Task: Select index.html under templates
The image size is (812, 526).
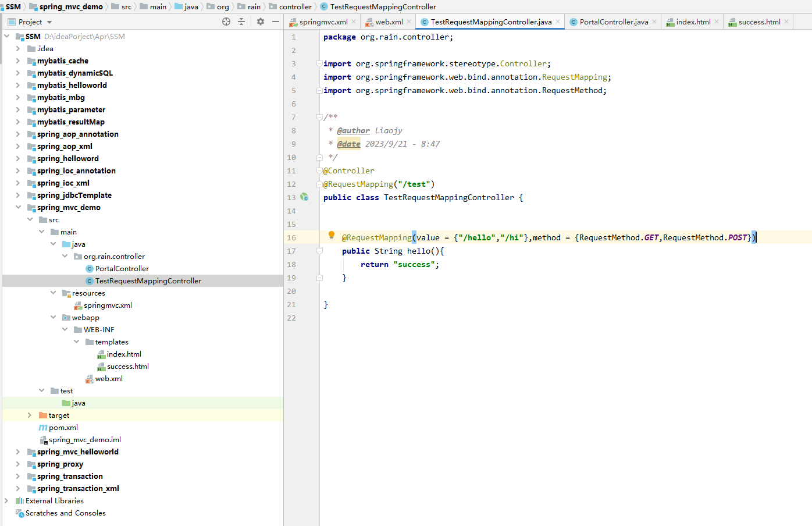Action: click(x=124, y=354)
